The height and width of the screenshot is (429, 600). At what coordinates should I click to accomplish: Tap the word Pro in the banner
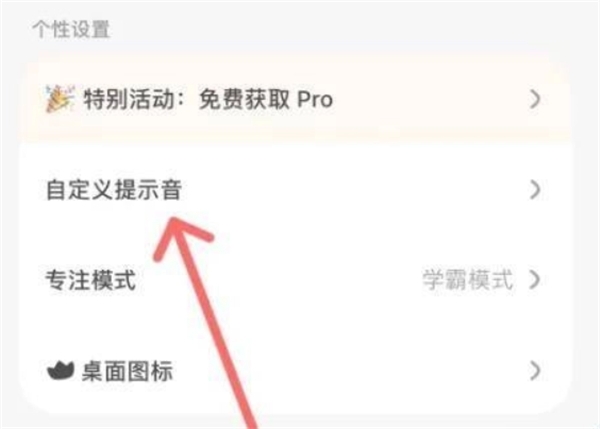315,100
